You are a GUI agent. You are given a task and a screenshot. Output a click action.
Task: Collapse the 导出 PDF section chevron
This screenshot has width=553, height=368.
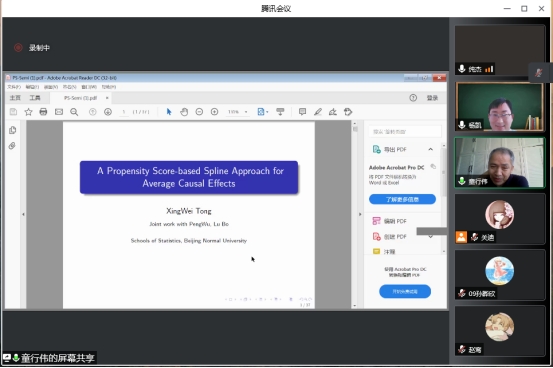[431, 149]
